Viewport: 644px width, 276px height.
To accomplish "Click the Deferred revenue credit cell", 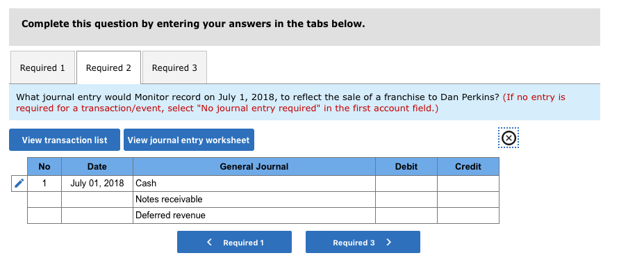I will tap(468, 216).
